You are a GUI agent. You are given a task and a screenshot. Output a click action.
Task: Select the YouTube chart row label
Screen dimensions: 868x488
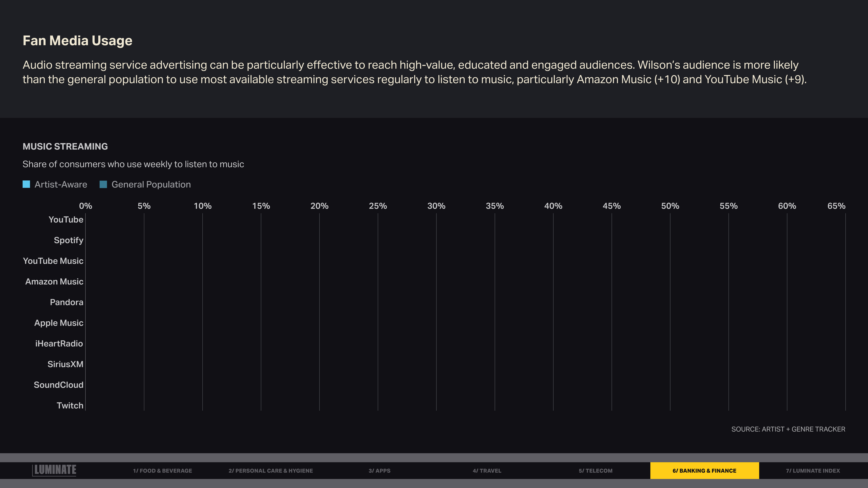66,220
